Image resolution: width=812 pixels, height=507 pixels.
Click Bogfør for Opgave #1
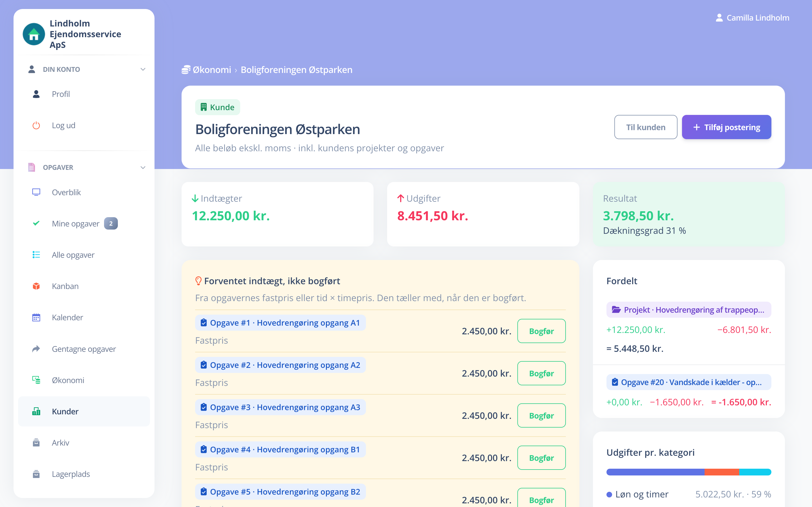coord(541,331)
